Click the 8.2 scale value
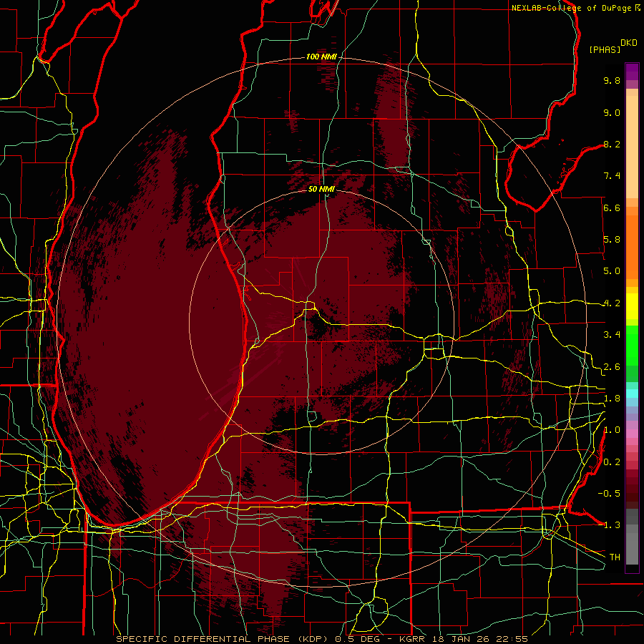Screen dimensions: 644x644 pyautogui.click(x=612, y=144)
